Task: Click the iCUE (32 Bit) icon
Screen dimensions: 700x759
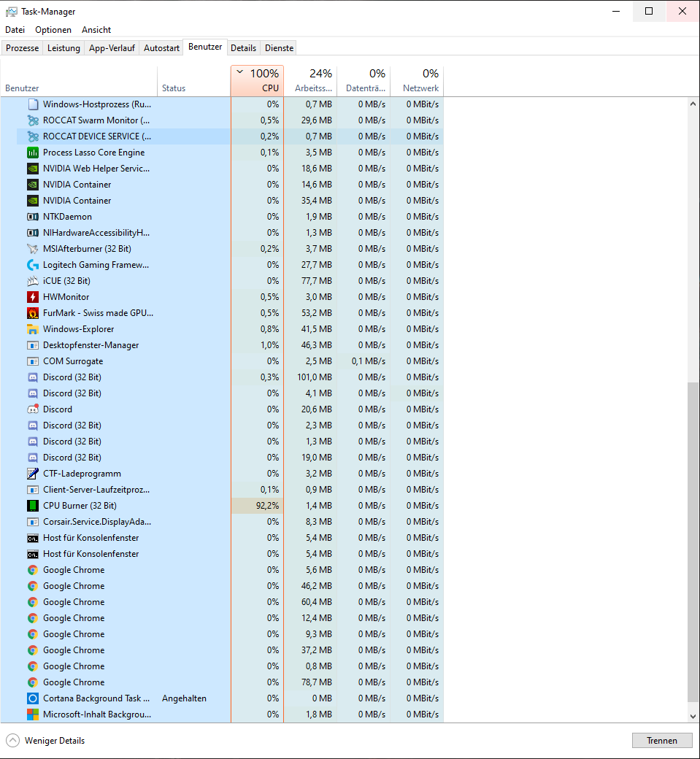Action: [32, 281]
